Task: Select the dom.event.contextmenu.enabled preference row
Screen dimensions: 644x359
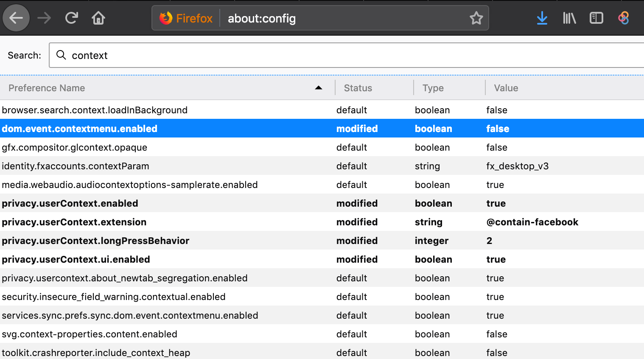Action: click(322, 129)
